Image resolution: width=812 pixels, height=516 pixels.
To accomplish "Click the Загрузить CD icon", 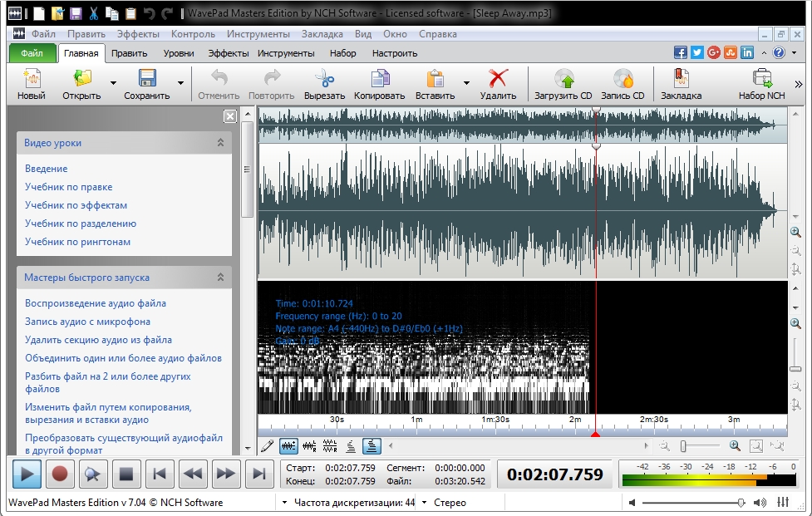I will point(564,79).
